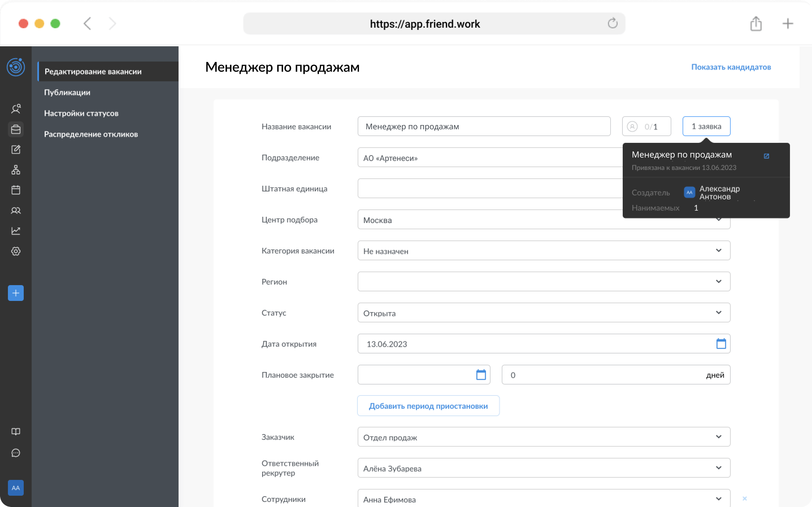Viewport: 812px width, 507px height.
Task: Open AA user profile avatar in sidebar
Action: coord(16,488)
